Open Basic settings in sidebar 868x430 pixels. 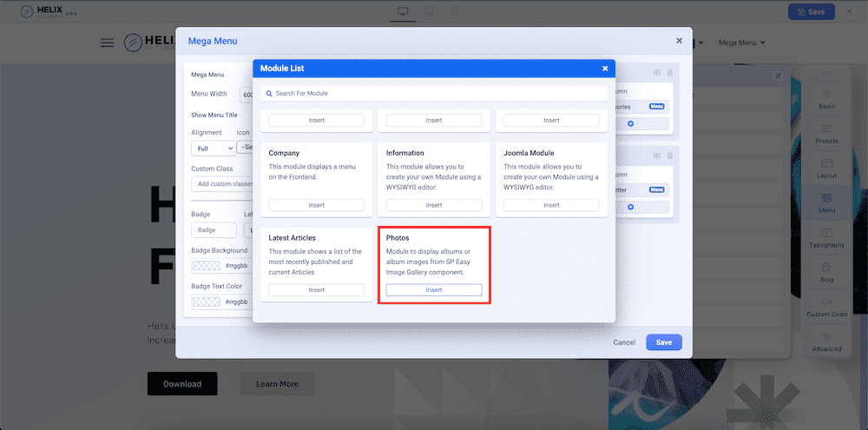[826, 100]
